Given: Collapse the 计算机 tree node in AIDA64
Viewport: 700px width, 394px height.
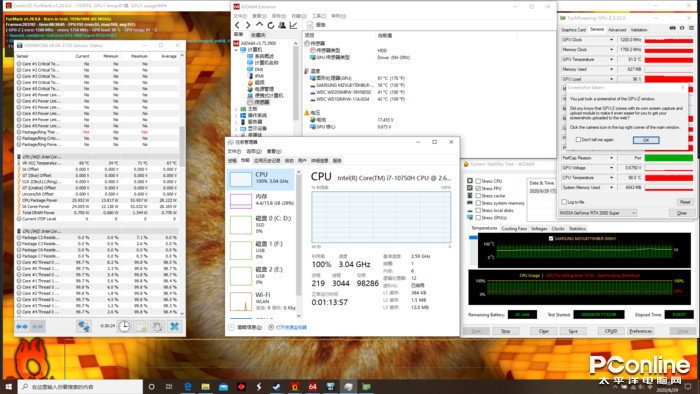Looking at the screenshot, I should point(237,50).
